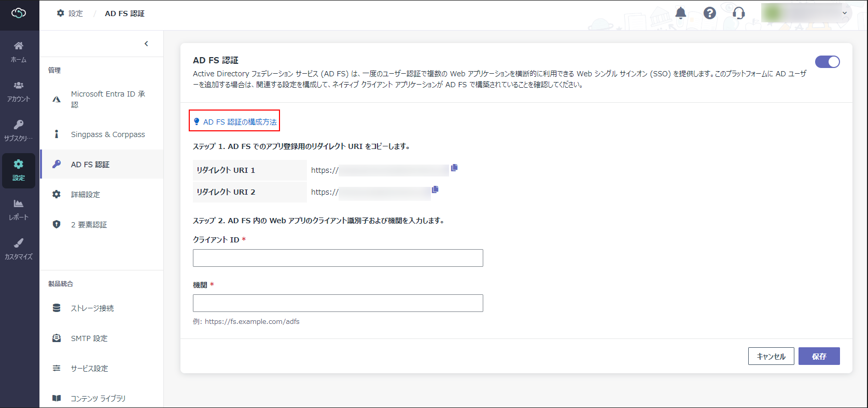Click the Singpass & Corppass info icon
Image resolution: width=868 pixels, height=408 pixels.
pyautogui.click(x=57, y=134)
